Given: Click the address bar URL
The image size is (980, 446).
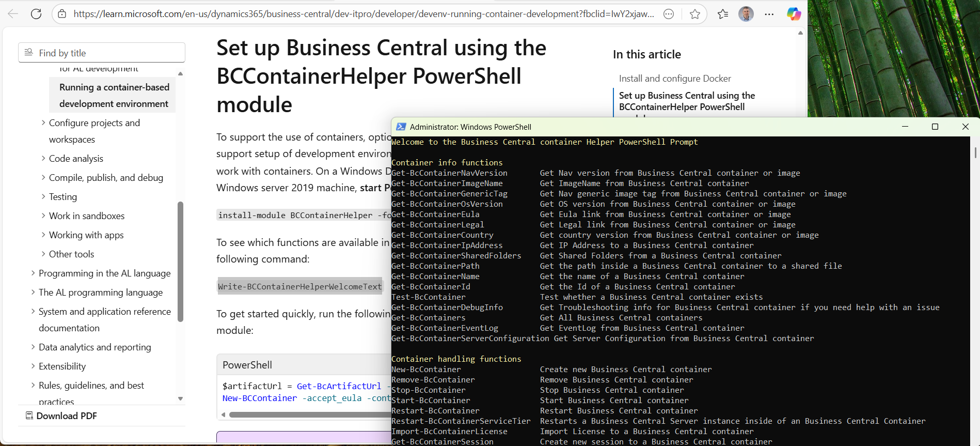Looking at the screenshot, I should click(x=364, y=14).
